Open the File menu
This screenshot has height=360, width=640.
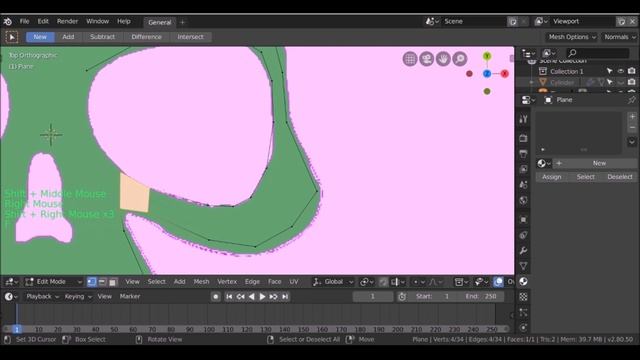pyautogui.click(x=24, y=21)
